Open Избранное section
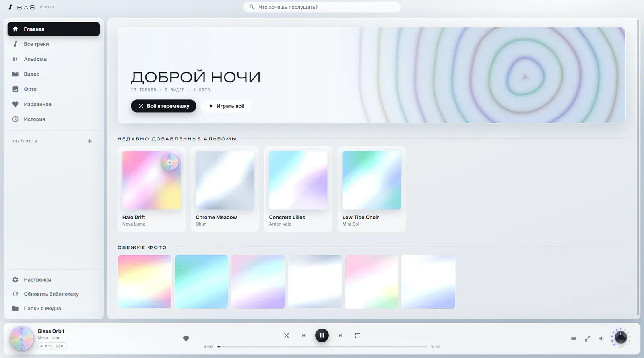 (x=54, y=104)
